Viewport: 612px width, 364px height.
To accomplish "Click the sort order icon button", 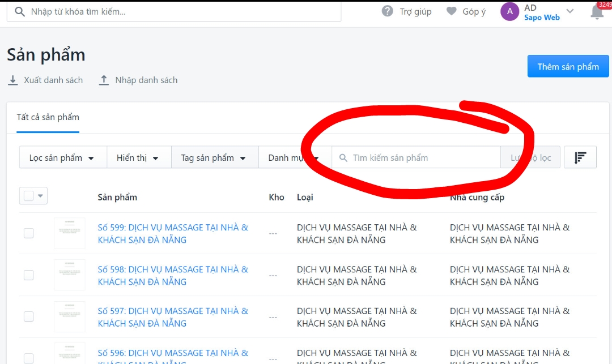I will coord(580,157).
